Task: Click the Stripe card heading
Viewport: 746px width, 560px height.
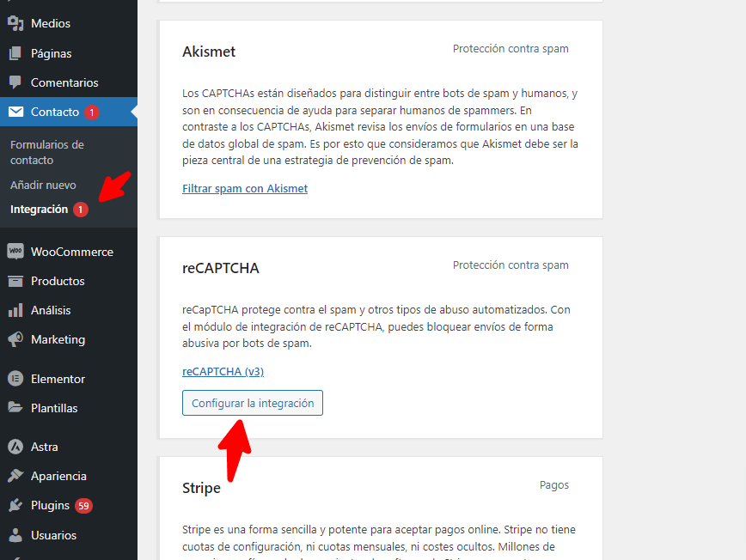Action: pos(201,488)
